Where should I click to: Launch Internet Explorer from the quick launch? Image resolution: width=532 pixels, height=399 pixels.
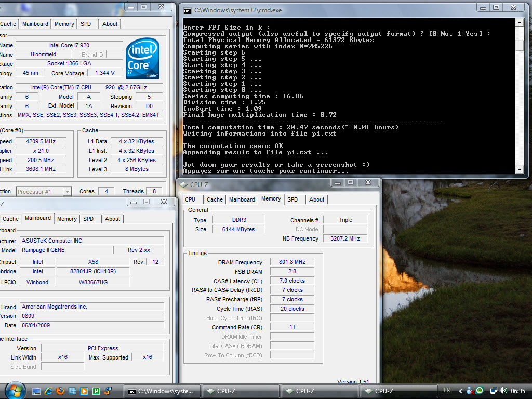tap(48, 391)
